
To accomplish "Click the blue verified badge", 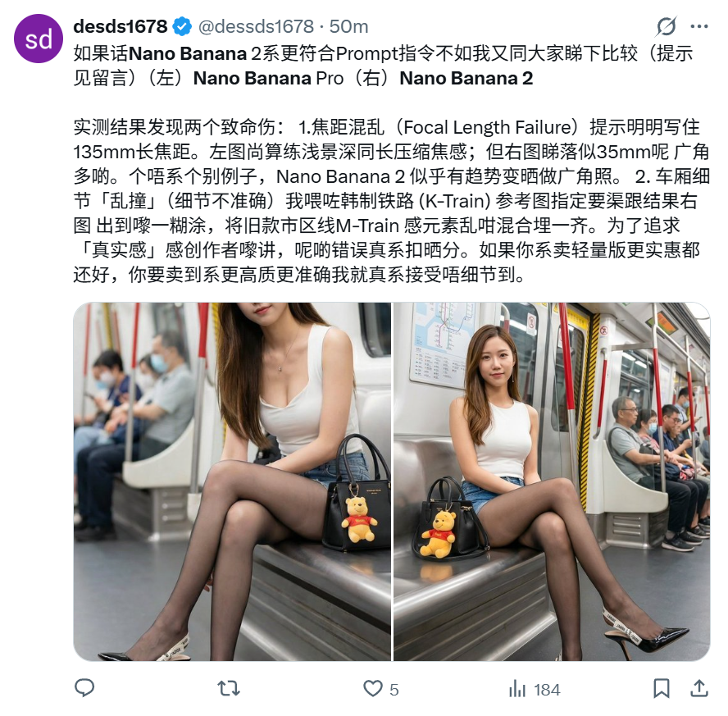I will pyautogui.click(x=182, y=26).
